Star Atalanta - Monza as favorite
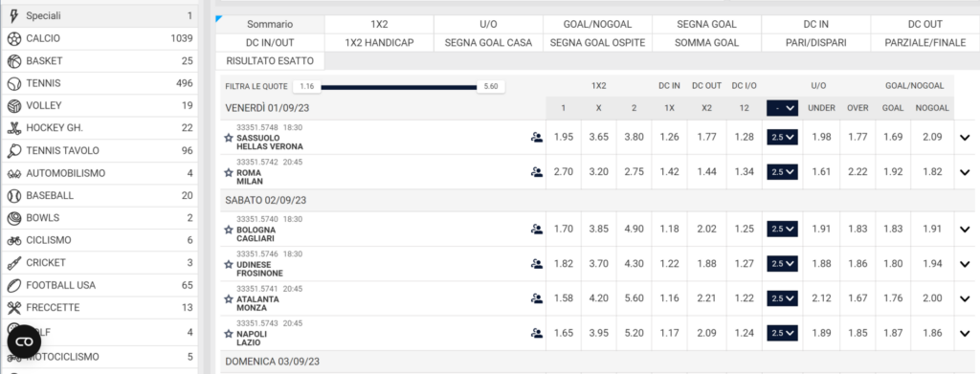Image resolution: width=980 pixels, height=374 pixels. [x=229, y=299]
